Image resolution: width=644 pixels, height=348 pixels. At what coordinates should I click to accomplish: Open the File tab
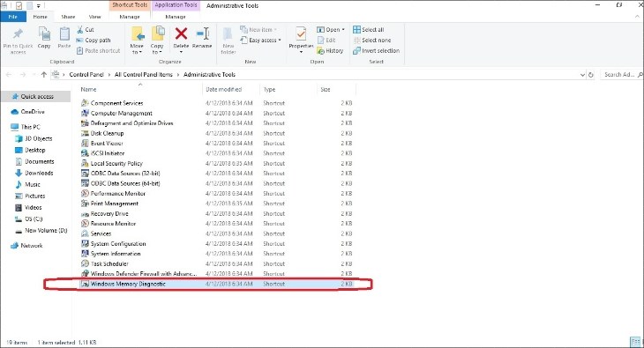pos(13,17)
